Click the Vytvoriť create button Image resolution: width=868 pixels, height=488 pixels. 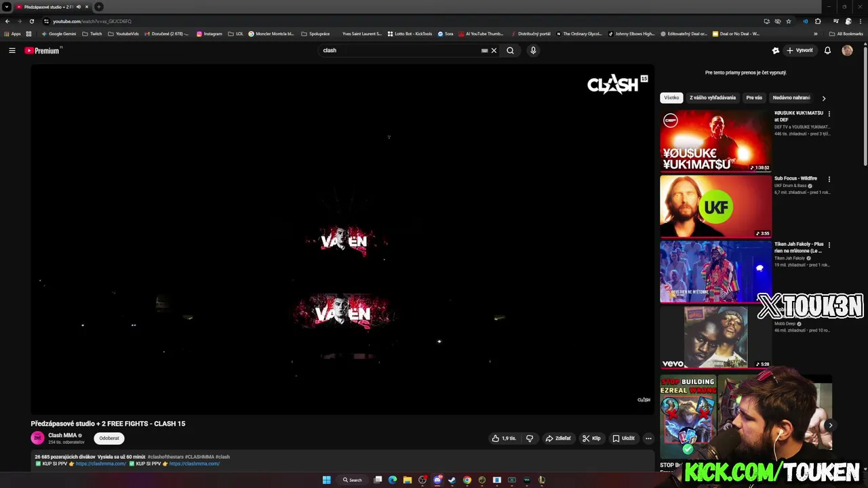(800, 50)
